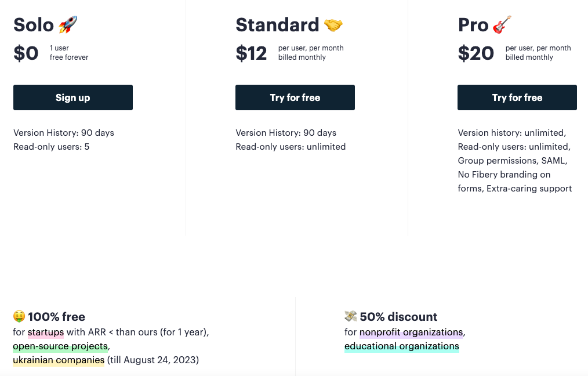Select the Solo plan heading
Viewport: 588px width, 376px height.
tap(34, 25)
